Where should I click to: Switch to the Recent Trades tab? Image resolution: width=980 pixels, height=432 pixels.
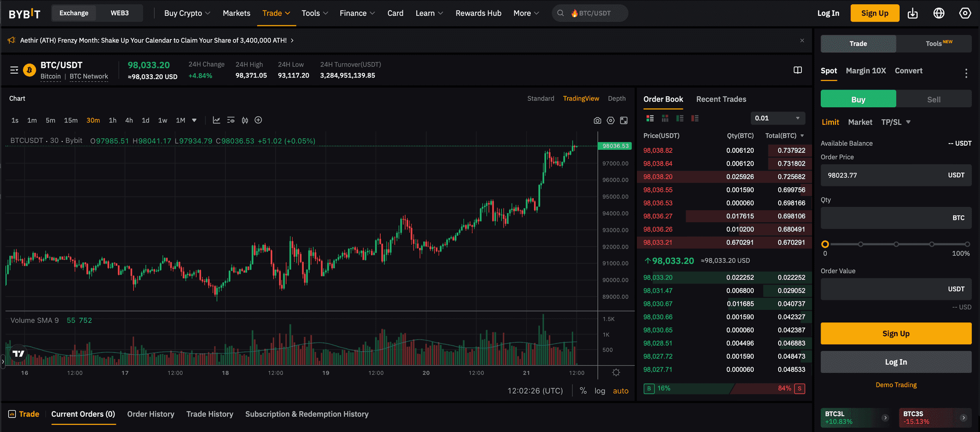(x=721, y=99)
